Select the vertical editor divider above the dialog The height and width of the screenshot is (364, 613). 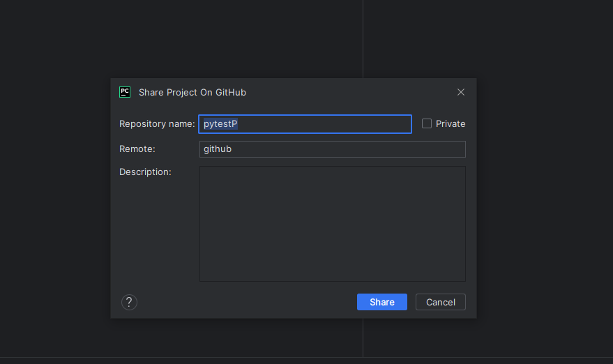coord(363,39)
